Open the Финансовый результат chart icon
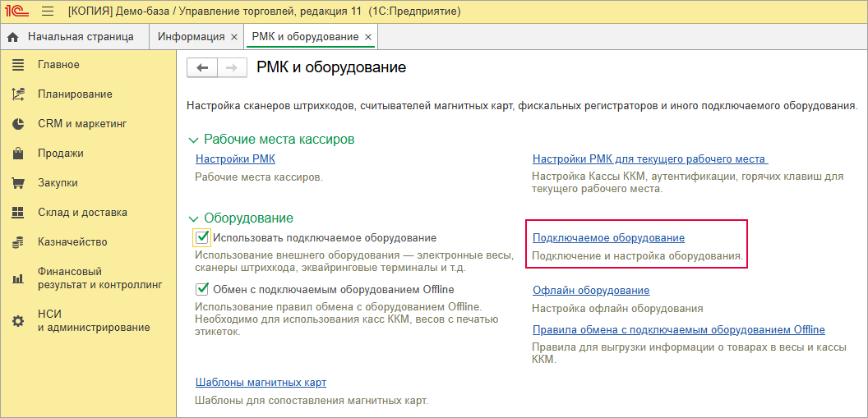The image size is (868, 418). [18, 278]
